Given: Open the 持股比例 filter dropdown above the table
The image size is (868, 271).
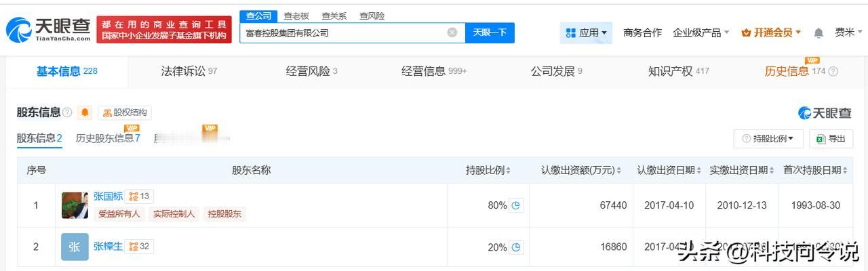Looking at the screenshot, I should [x=768, y=138].
